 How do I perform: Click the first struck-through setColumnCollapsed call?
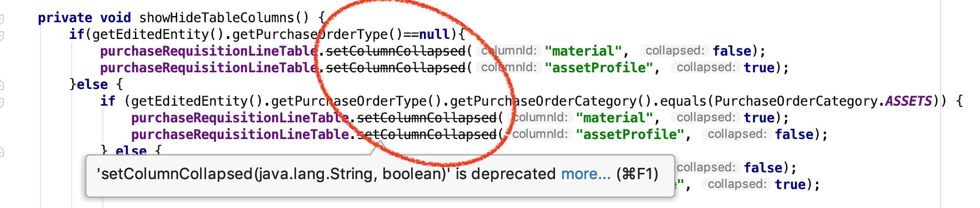pos(395,51)
